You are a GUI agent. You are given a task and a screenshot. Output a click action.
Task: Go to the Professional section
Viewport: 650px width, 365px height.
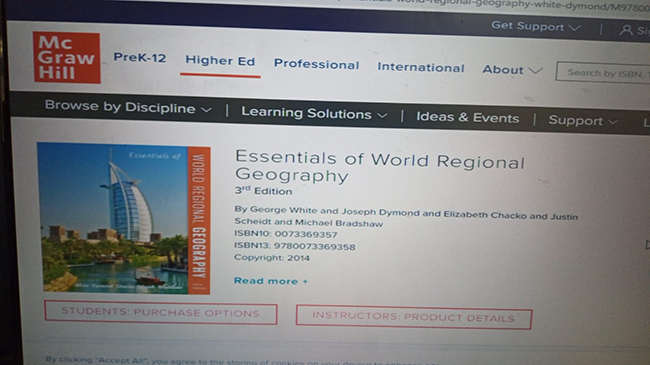[316, 64]
